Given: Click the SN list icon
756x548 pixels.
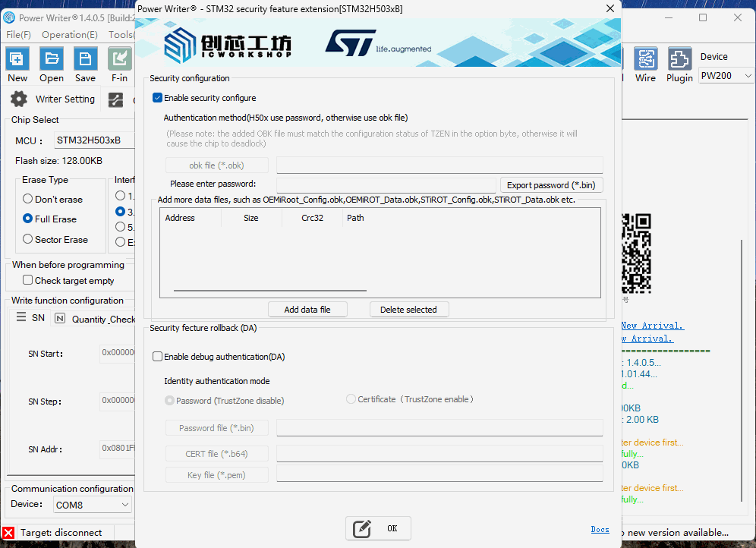Looking at the screenshot, I should pyautogui.click(x=22, y=318).
